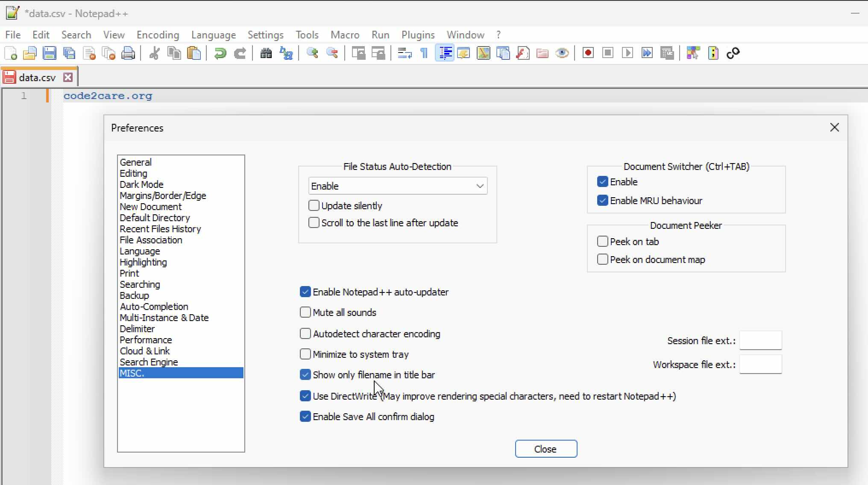Expand the Encoding menu
The width and height of the screenshot is (868, 485).
coord(158,35)
